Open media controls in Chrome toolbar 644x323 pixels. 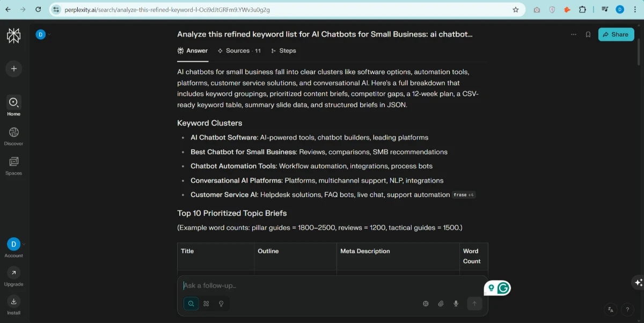point(605,9)
